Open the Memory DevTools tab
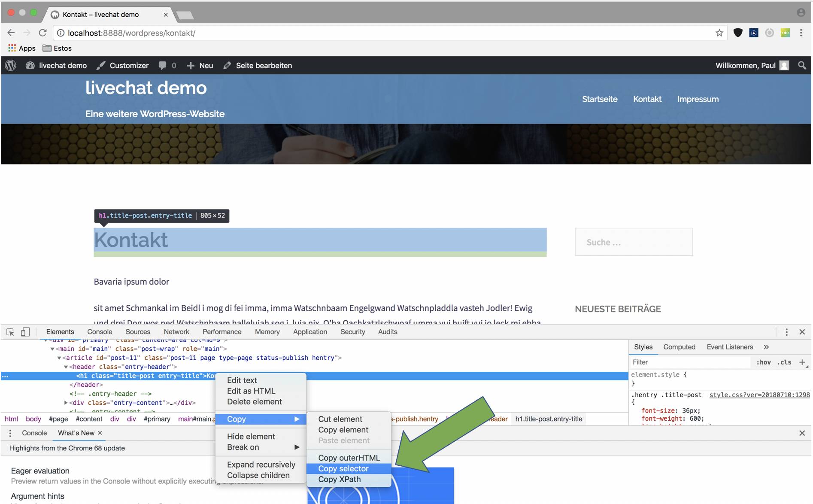Screen dimensions: 813x504 pos(267,332)
